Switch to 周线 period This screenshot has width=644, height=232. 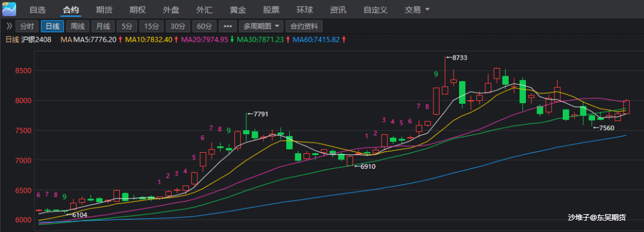click(78, 26)
